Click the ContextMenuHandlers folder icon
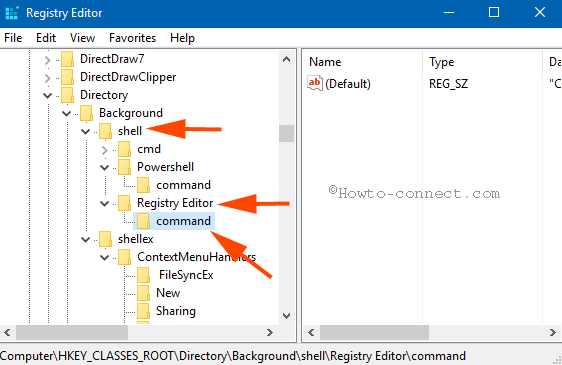562x365 pixels. tap(124, 257)
